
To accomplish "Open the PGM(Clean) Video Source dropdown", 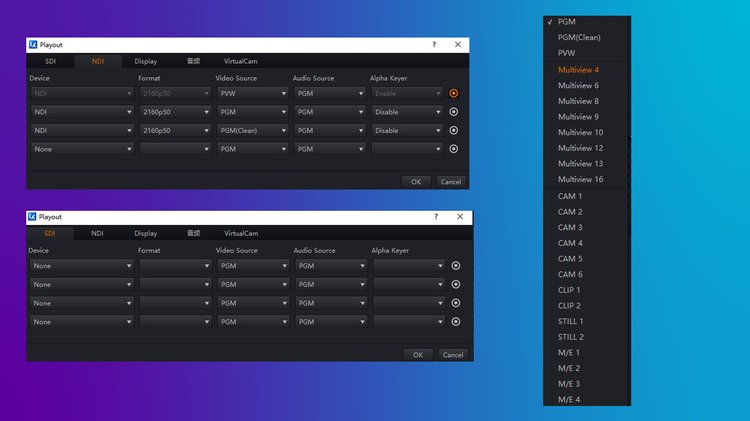I will (251, 130).
